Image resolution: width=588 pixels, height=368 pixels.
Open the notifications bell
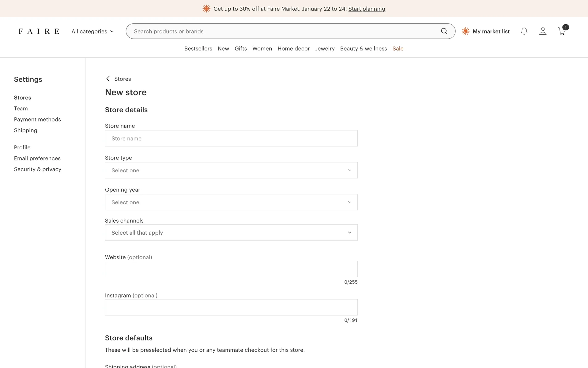pyautogui.click(x=524, y=31)
